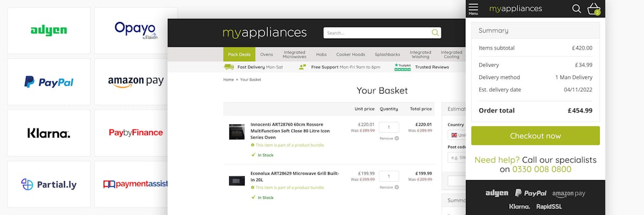Click the Amazon Pay logo in mobile footer
This screenshot has height=215, width=644.
pyautogui.click(x=569, y=193)
